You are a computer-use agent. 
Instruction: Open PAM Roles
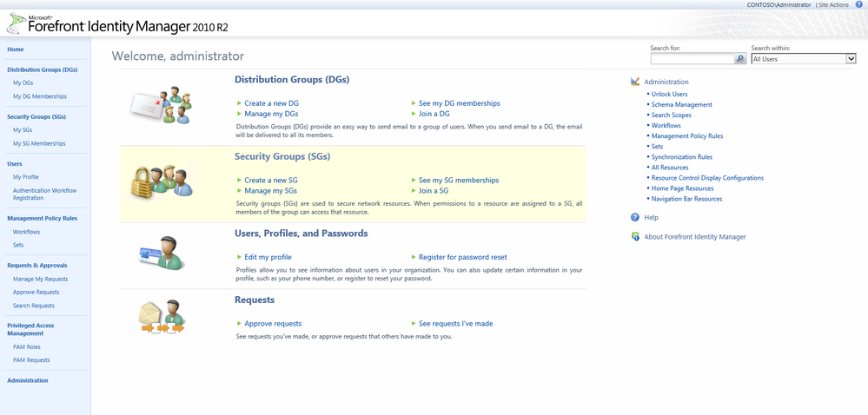pos(27,347)
